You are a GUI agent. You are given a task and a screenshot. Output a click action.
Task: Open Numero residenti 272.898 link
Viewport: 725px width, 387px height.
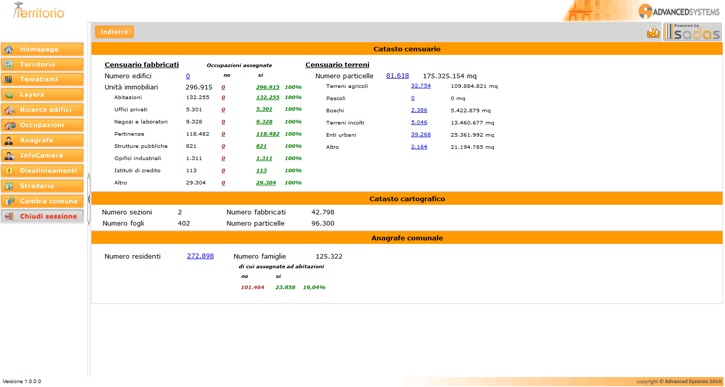click(200, 256)
